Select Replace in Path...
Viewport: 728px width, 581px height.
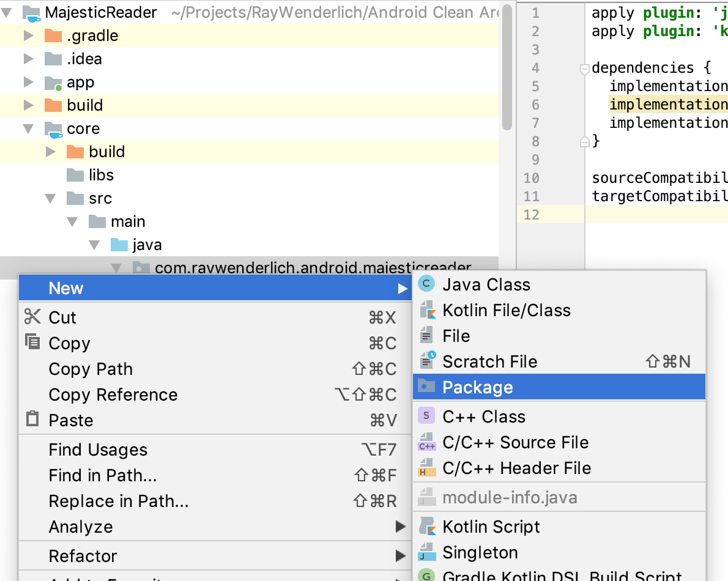215,501
